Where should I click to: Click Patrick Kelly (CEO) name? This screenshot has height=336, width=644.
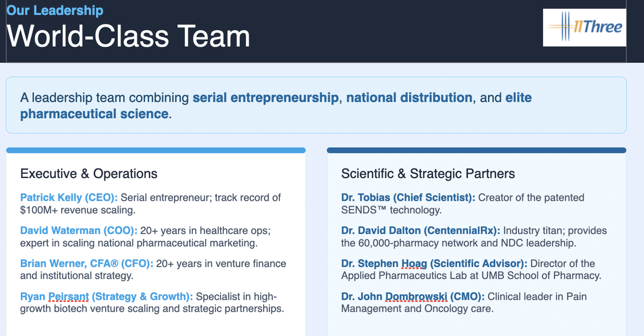tap(69, 198)
